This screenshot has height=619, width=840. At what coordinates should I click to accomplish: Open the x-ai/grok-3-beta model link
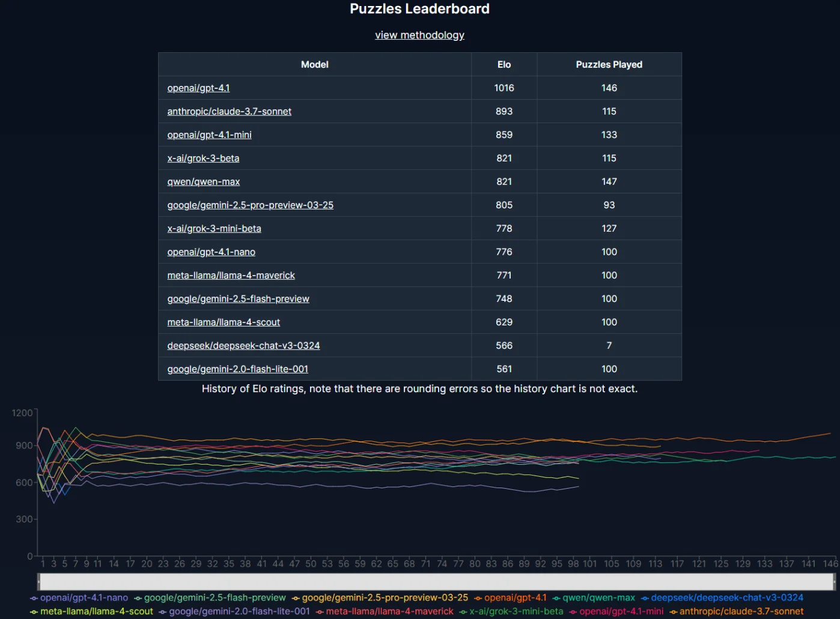coord(203,158)
